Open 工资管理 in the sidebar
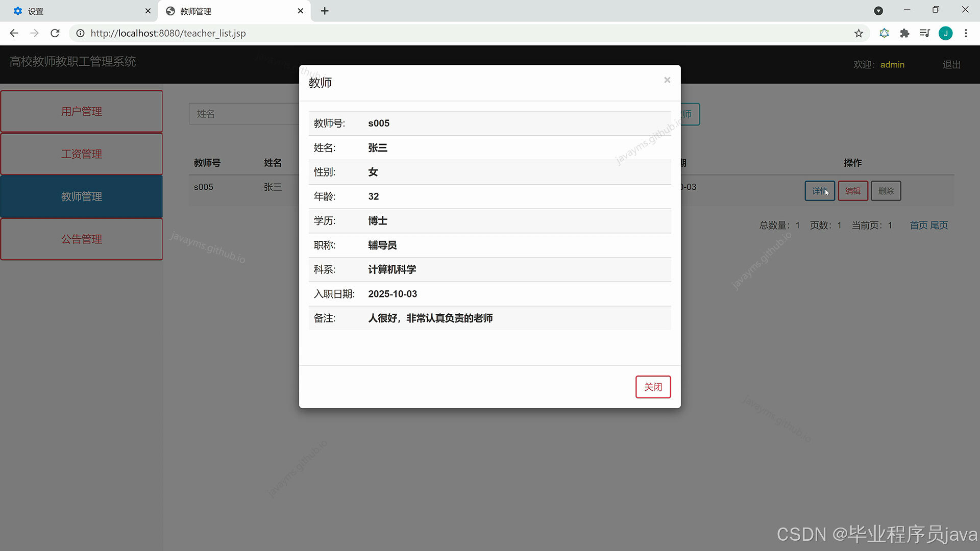 click(x=82, y=154)
